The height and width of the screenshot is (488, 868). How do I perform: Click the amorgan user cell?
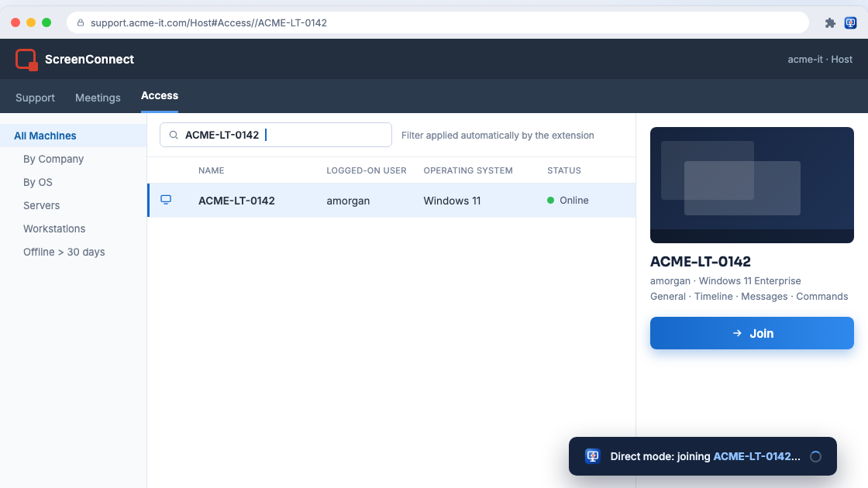348,201
